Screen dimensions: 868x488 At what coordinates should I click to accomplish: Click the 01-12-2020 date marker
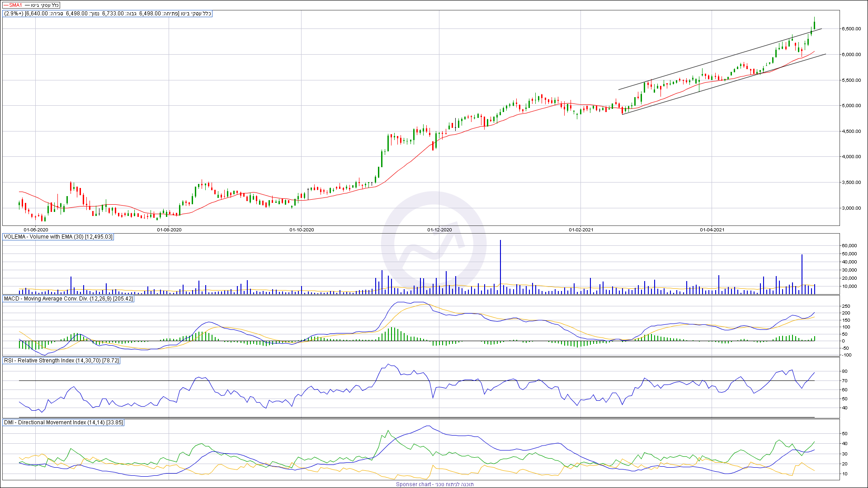click(x=439, y=230)
